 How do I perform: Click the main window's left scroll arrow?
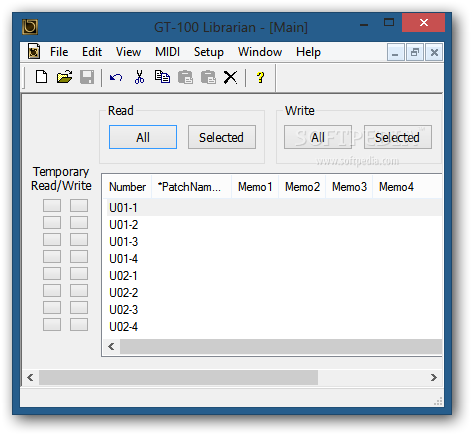point(30,377)
